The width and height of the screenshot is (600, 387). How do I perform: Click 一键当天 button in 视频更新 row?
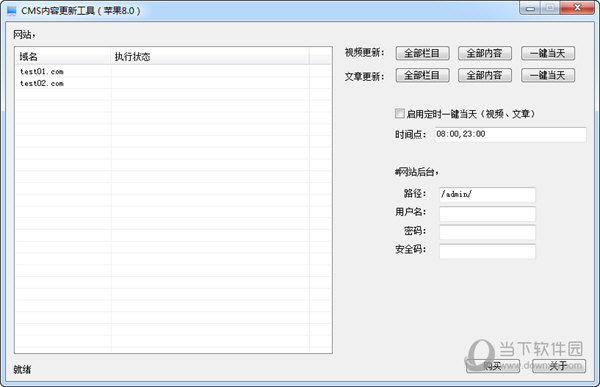[x=548, y=53]
